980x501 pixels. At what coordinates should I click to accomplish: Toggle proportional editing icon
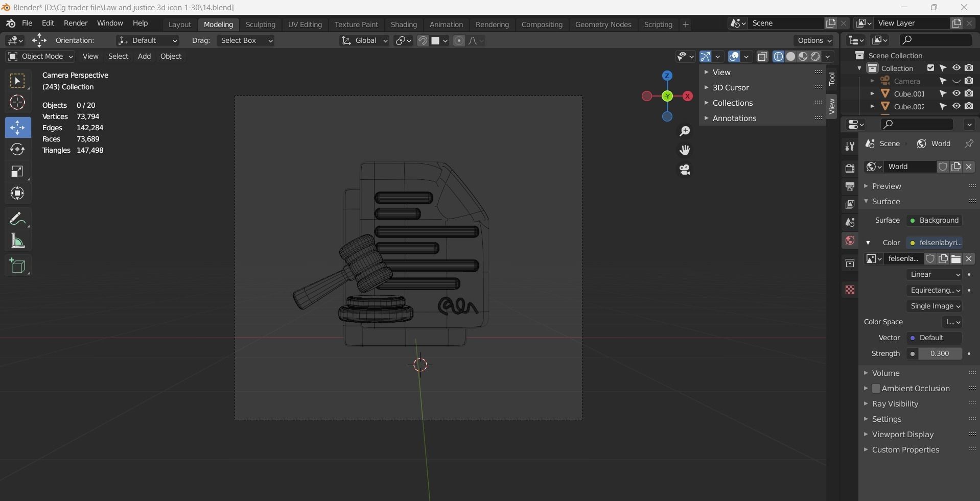[x=459, y=41]
